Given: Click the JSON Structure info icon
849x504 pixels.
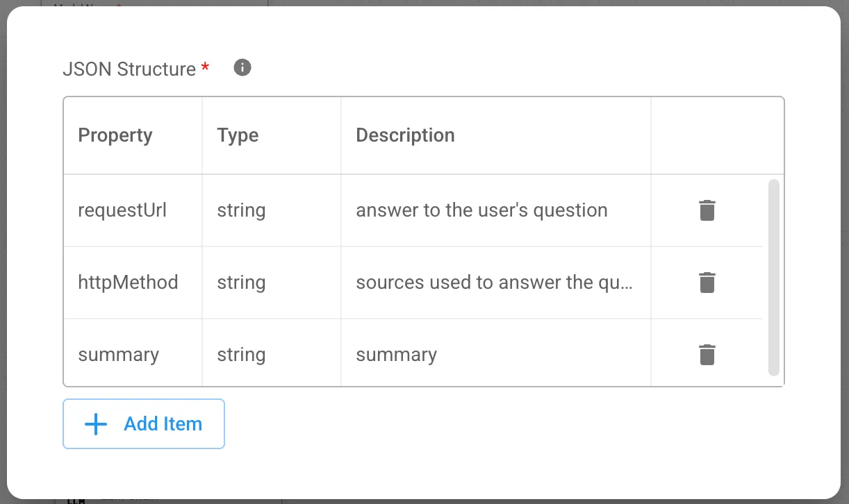Looking at the screenshot, I should coord(242,68).
